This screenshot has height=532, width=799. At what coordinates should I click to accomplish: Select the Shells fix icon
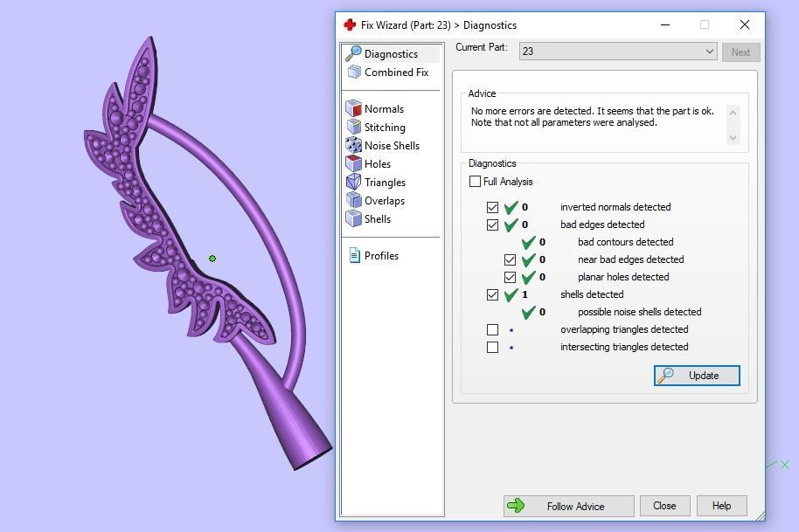click(353, 218)
